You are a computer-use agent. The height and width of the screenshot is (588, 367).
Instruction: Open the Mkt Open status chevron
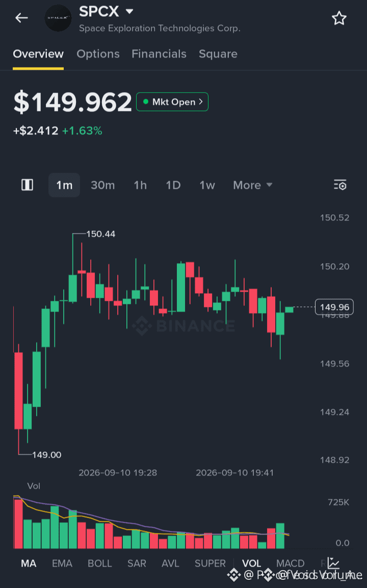[201, 102]
